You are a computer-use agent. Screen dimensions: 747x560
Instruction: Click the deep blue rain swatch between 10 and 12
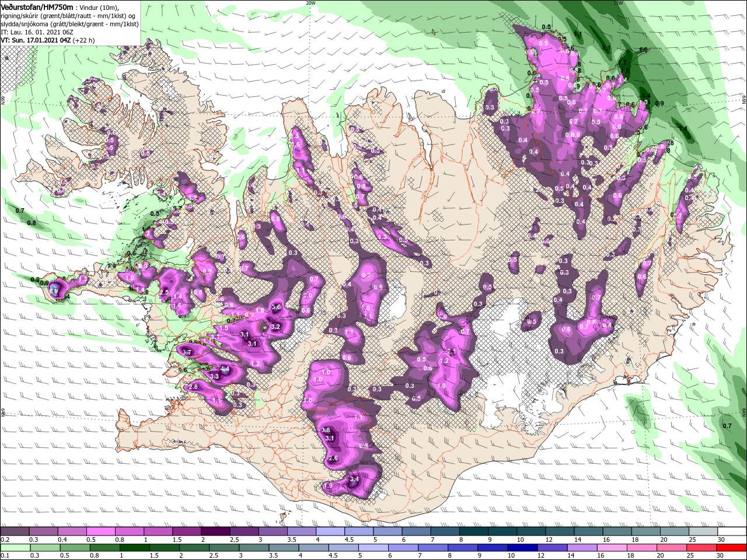click(x=522, y=547)
